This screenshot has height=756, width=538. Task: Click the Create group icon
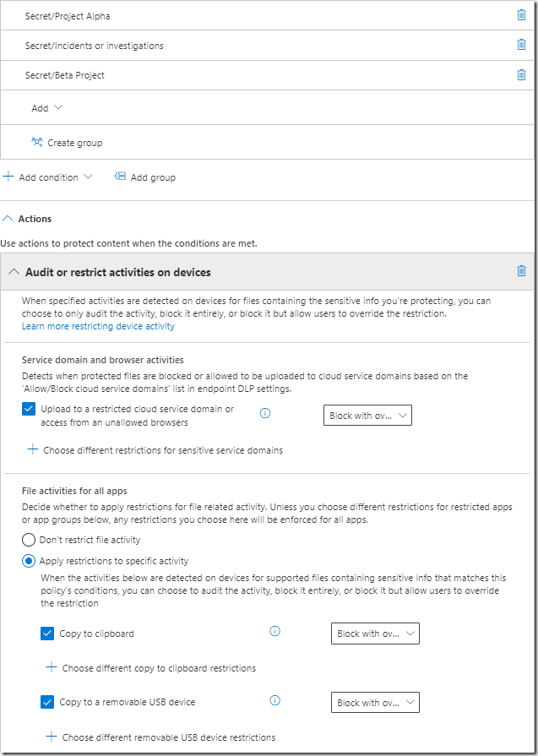(37, 143)
